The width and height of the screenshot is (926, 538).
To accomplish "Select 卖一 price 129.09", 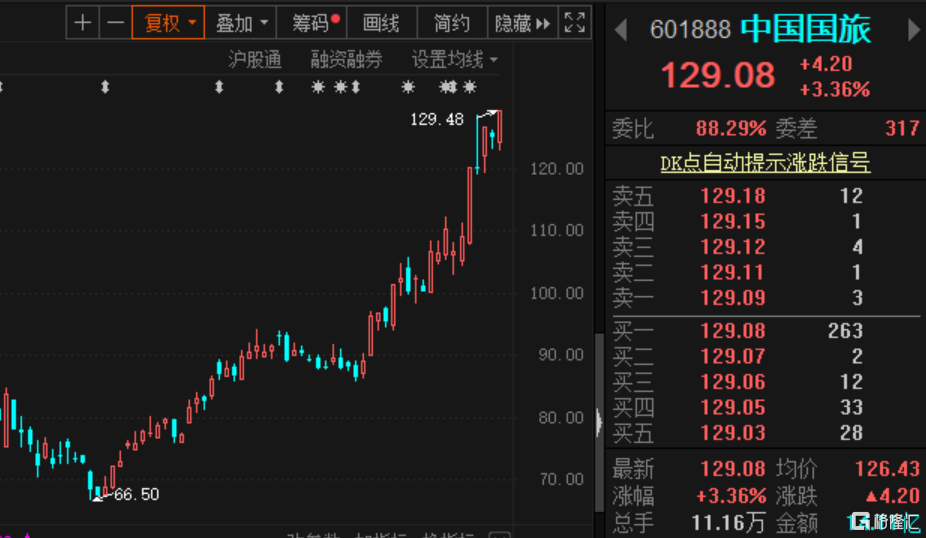I will click(x=732, y=298).
